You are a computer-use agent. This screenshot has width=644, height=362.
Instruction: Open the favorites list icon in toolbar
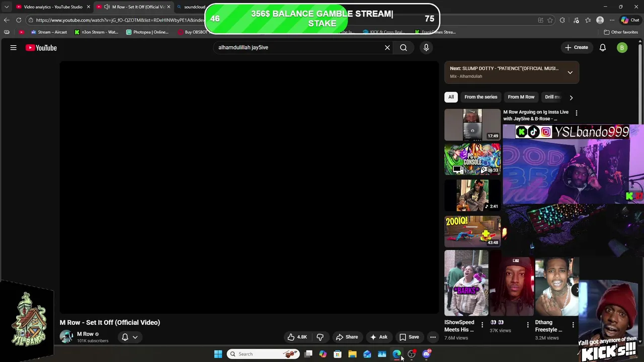[x=588, y=20]
